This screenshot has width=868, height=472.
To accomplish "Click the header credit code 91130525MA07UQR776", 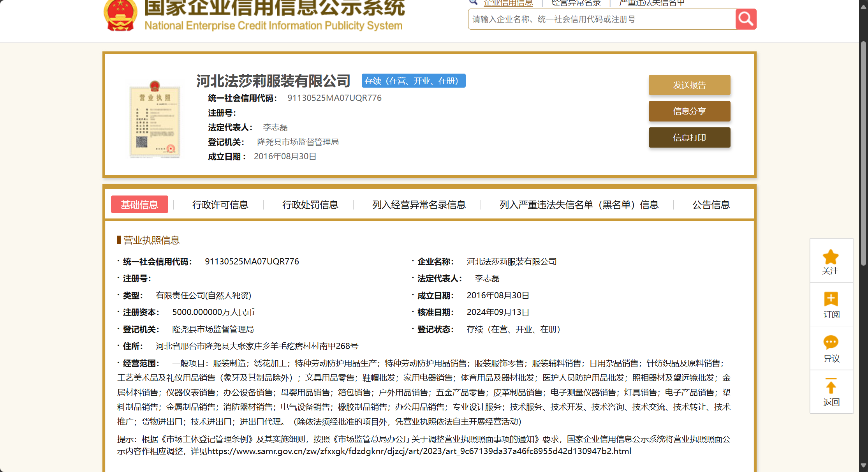I will tap(335, 98).
